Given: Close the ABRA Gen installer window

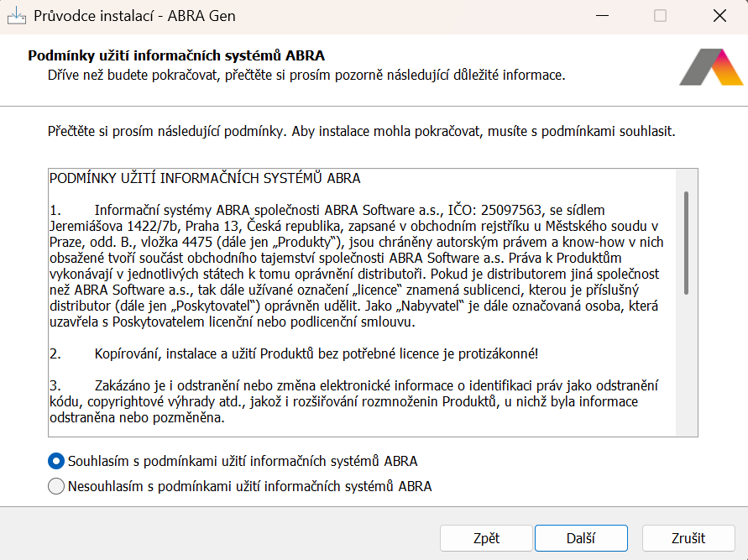Looking at the screenshot, I should pos(719,16).
